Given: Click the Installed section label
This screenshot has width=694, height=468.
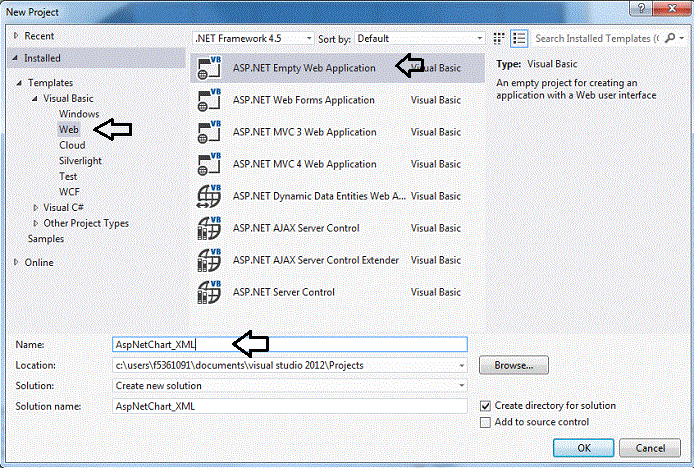Looking at the screenshot, I should (x=42, y=58).
